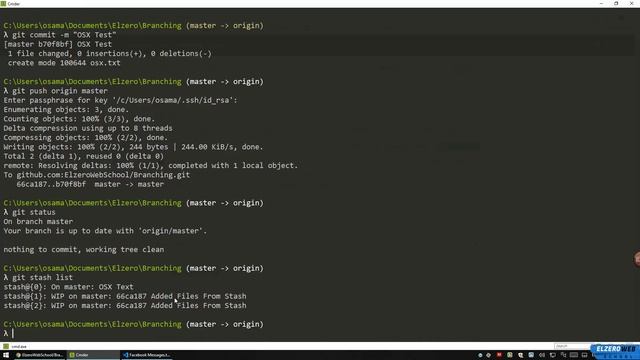Viewport: 640px width, 360px height.
Task: Click the "Enter passphrase for key" line
Action: pyautogui.click(x=120, y=100)
